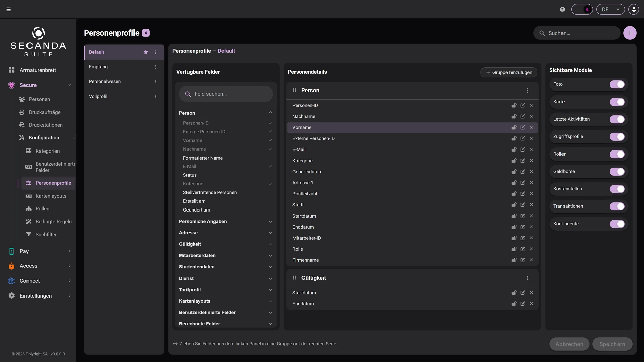Screen dimensions: 644x362
Task: Open the DE language dropdown
Action: click(610, 9)
